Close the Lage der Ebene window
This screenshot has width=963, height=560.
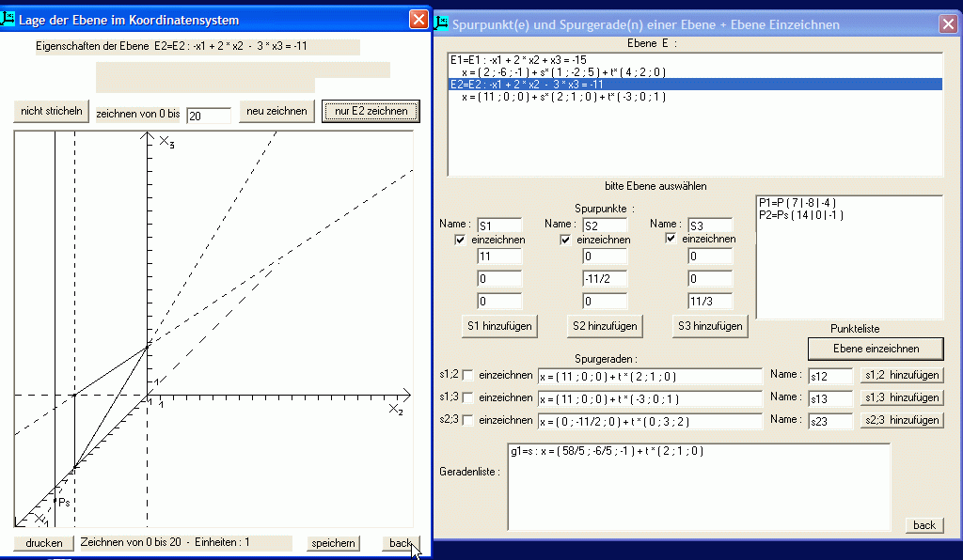[418, 19]
